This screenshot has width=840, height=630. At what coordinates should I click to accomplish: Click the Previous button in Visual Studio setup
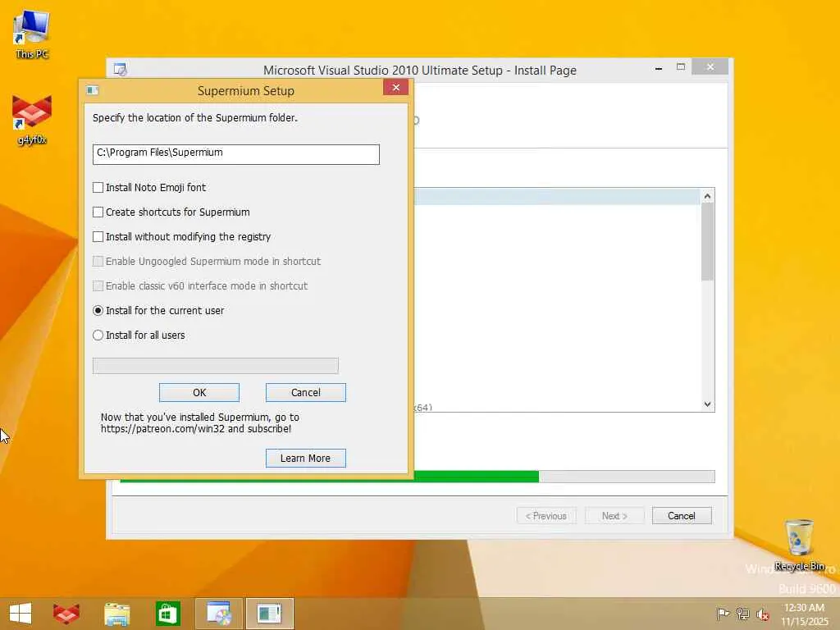[x=546, y=516]
